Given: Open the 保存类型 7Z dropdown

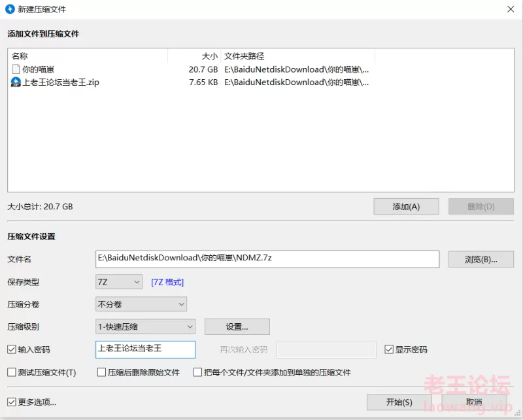Looking at the screenshot, I should 119,282.
